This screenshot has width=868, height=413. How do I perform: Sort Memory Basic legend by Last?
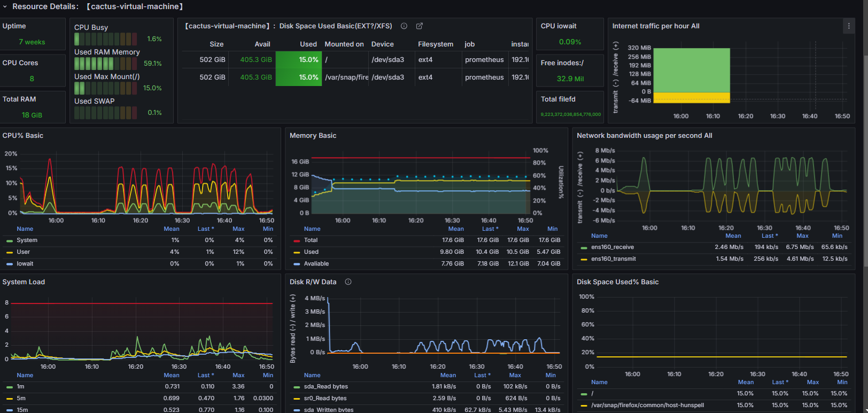(x=490, y=229)
